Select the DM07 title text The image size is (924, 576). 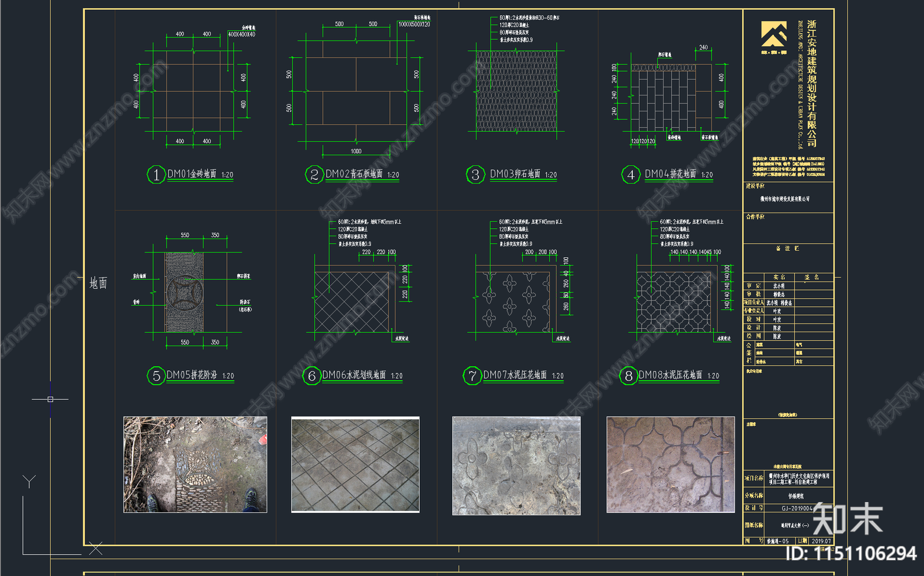pyautogui.click(x=515, y=375)
